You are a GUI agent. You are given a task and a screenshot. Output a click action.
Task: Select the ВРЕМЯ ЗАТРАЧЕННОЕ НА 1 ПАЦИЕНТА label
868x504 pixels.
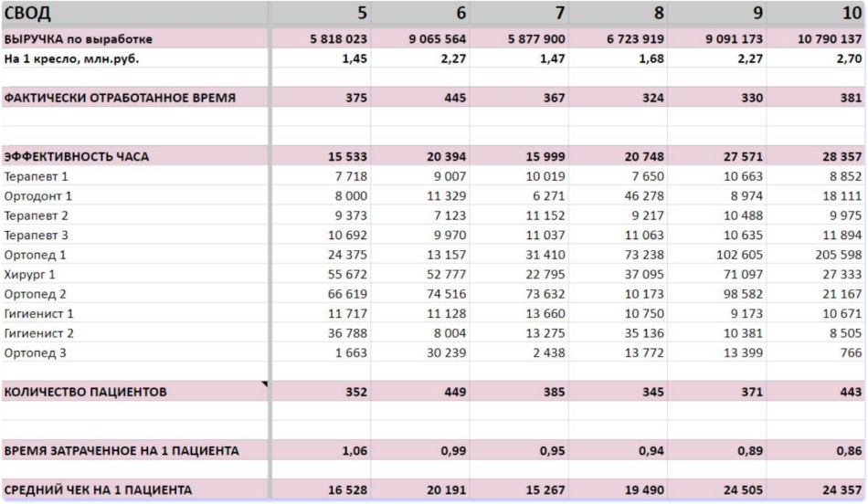(122, 451)
